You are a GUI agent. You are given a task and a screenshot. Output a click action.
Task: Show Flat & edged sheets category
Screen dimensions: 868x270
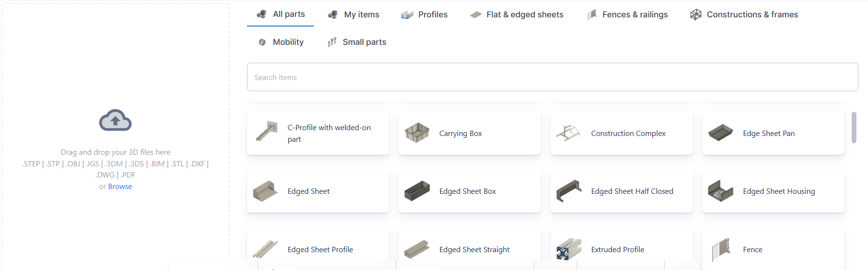point(517,15)
